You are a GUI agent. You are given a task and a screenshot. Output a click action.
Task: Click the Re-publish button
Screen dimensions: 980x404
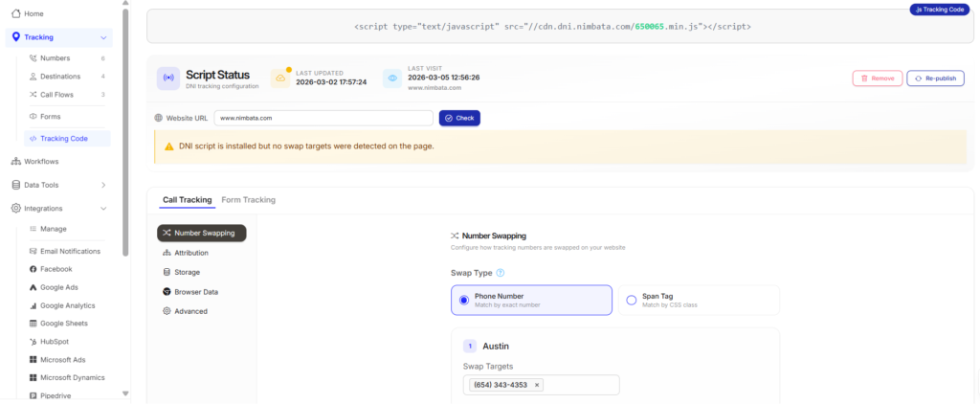pyautogui.click(x=935, y=79)
